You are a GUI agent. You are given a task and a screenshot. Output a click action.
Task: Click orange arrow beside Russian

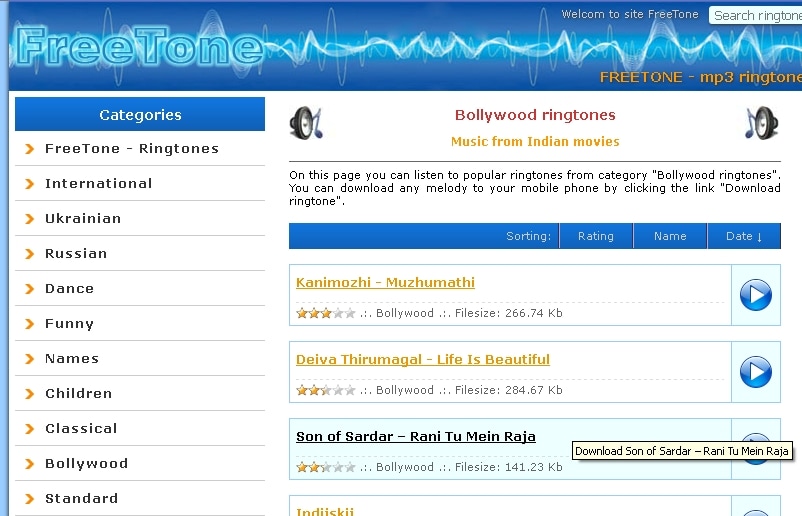pyautogui.click(x=30, y=254)
